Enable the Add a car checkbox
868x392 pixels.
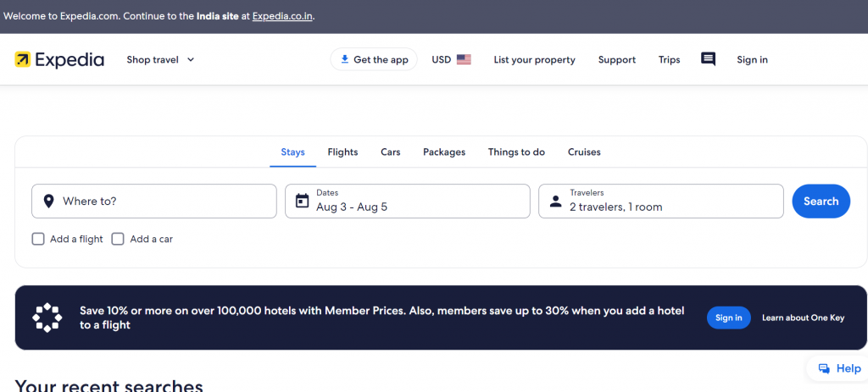point(118,239)
